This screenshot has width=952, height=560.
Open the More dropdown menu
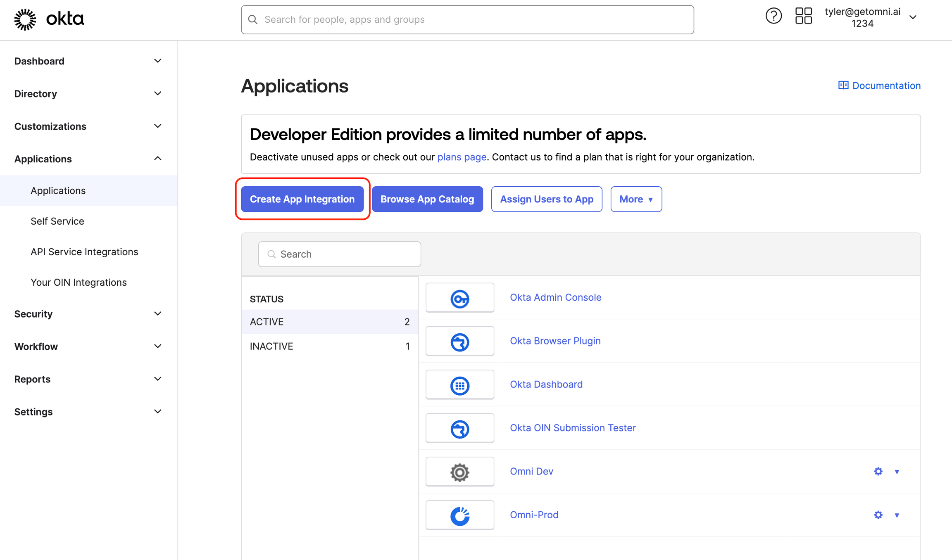click(636, 199)
